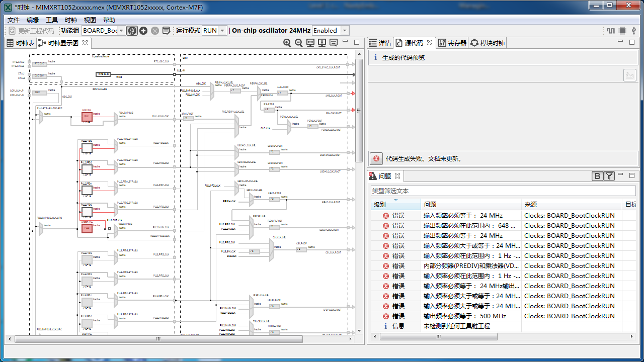Minimize the Problems panel
The width and height of the screenshot is (644, 362).
point(621,175)
